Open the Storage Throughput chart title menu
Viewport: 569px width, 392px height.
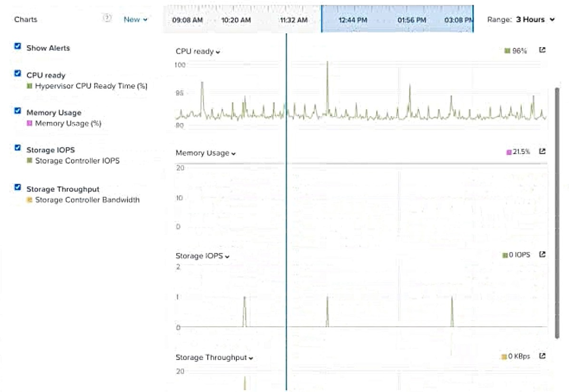214,357
